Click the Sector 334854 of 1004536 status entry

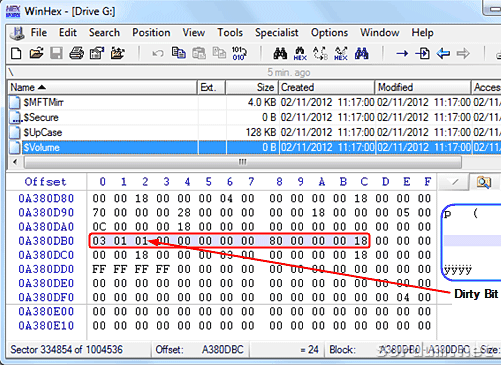pyautogui.click(x=67, y=350)
